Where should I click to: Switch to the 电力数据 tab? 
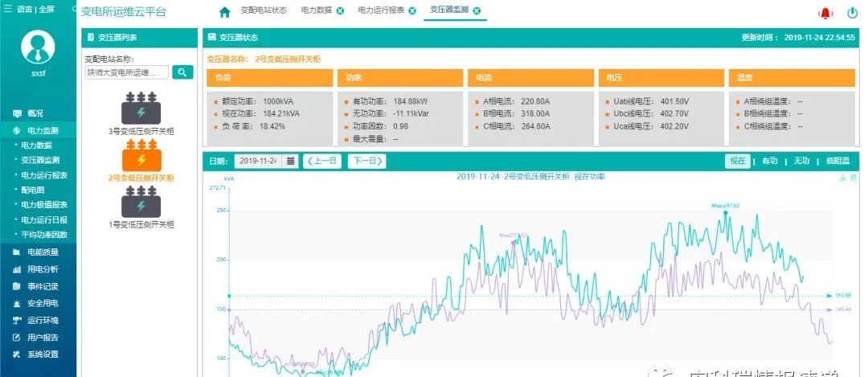[x=317, y=10]
